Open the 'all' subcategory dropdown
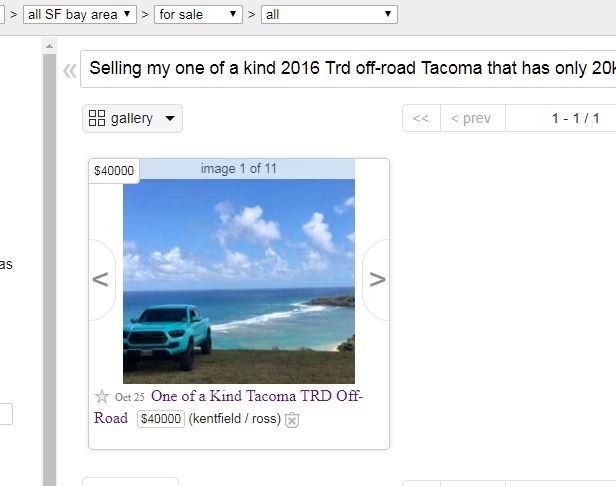616x486 pixels. tap(329, 15)
